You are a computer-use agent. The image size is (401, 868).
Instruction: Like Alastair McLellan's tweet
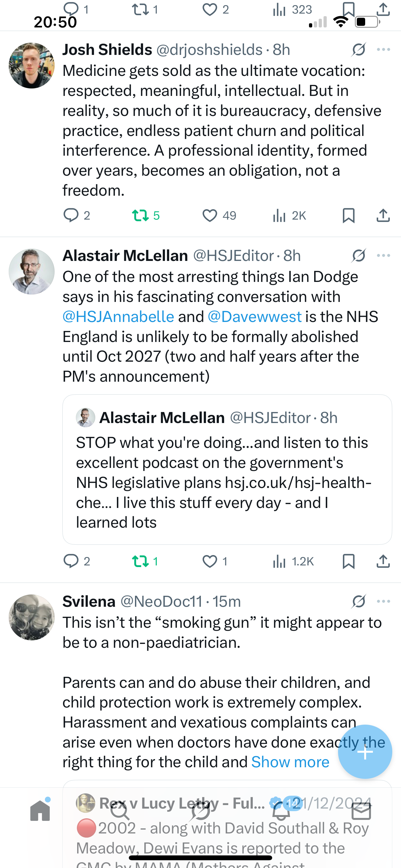point(210,561)
